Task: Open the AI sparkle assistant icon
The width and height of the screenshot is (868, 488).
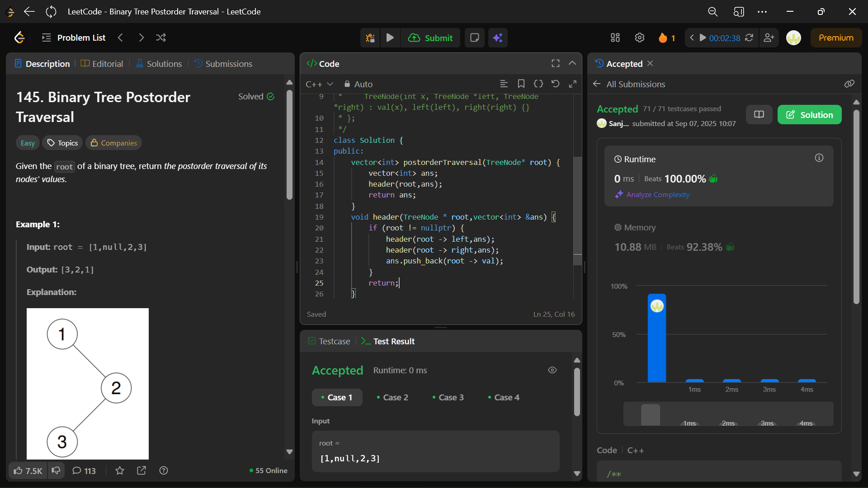Action: click(498, 38)
